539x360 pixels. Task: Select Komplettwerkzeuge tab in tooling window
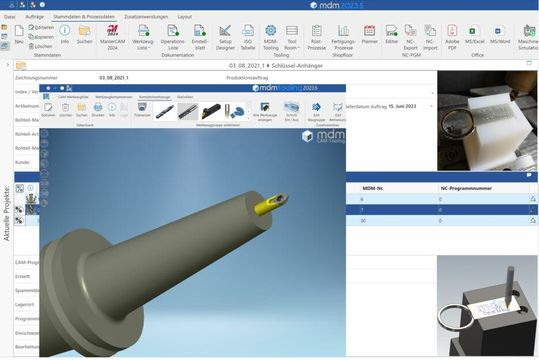154,97
